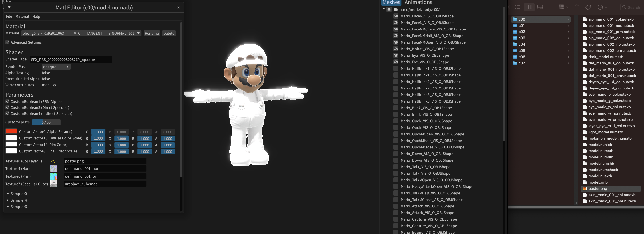644x234 pixels.
Task: Switch Finder to column view
Action: pyautogui.click(x=529, y=7)
